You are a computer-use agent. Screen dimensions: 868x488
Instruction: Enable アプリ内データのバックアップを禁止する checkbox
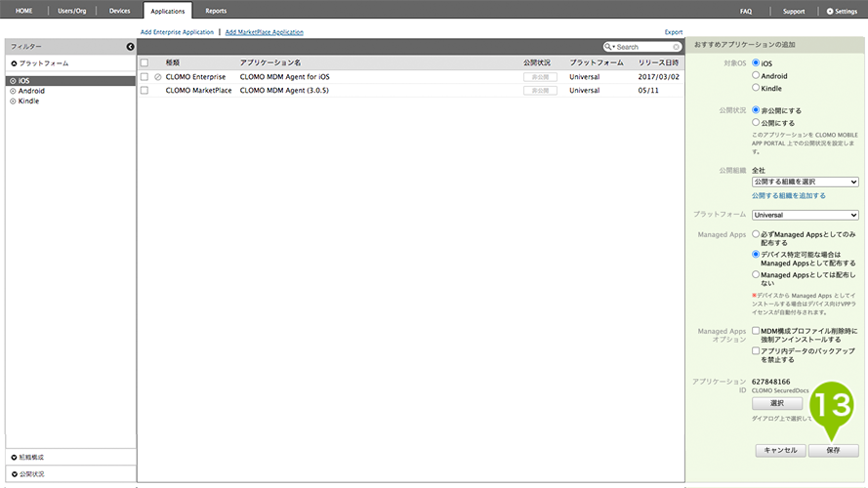click(x=756, y=350)
